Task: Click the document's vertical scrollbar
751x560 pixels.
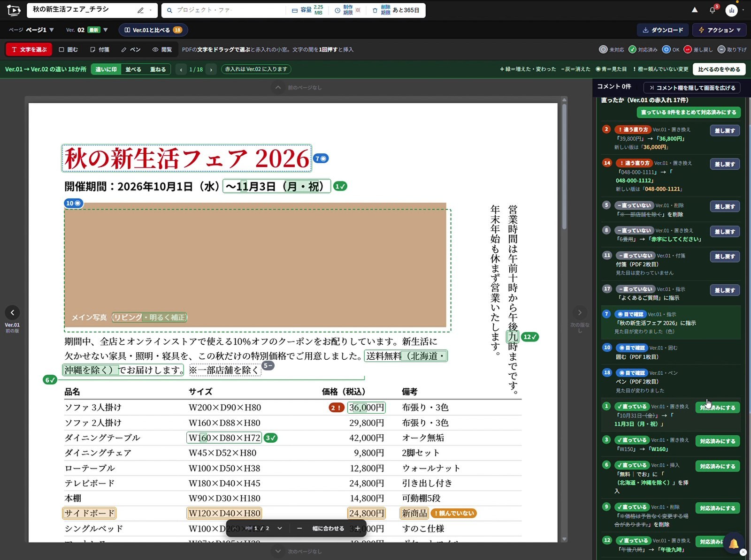Action: tap(564, 166)
